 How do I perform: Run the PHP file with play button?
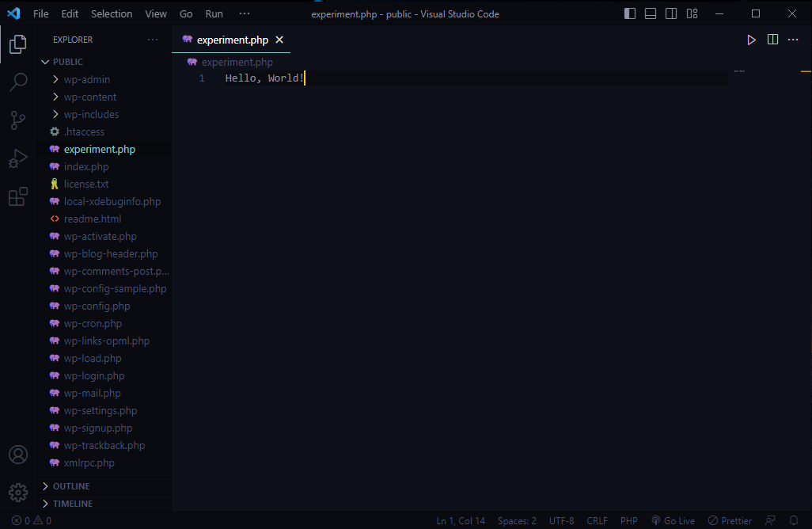pos(751,40)
